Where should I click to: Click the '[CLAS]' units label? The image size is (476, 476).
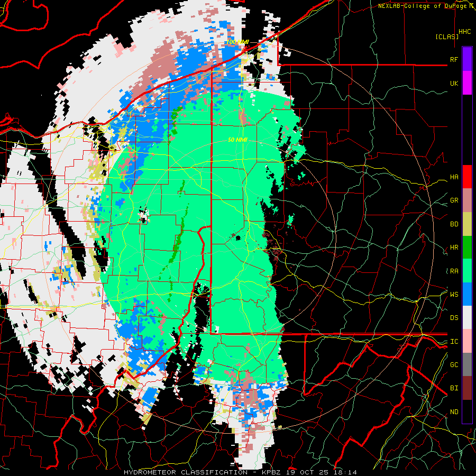click(447, 37)
